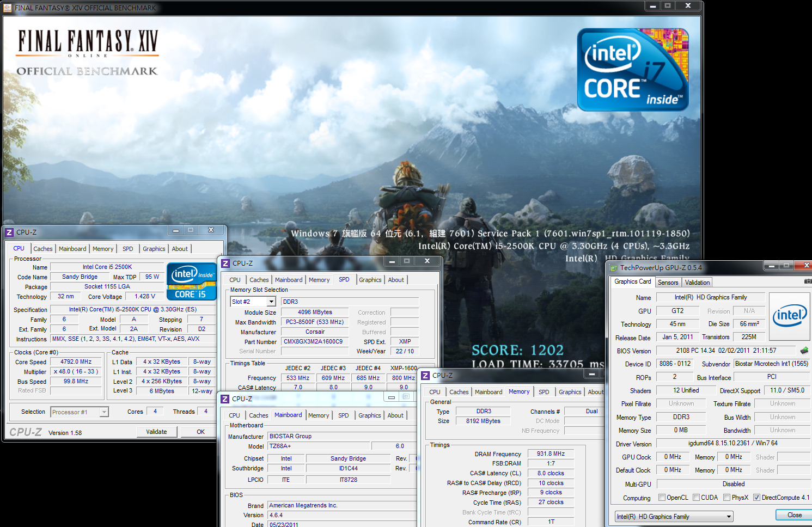Screen dimensions: 812x527
Task: Click the Core Speed value 4792.0 MHz
Action: [76, 362]
